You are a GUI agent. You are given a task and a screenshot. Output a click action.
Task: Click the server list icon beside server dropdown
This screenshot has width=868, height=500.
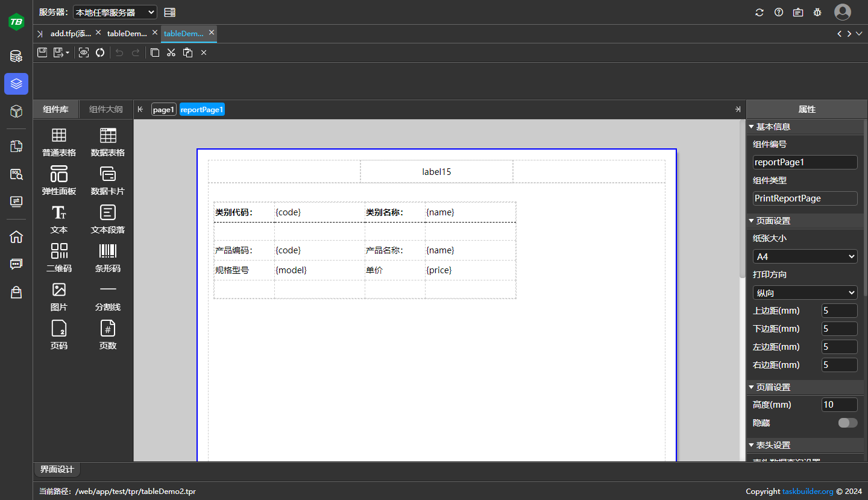point(169,12)
